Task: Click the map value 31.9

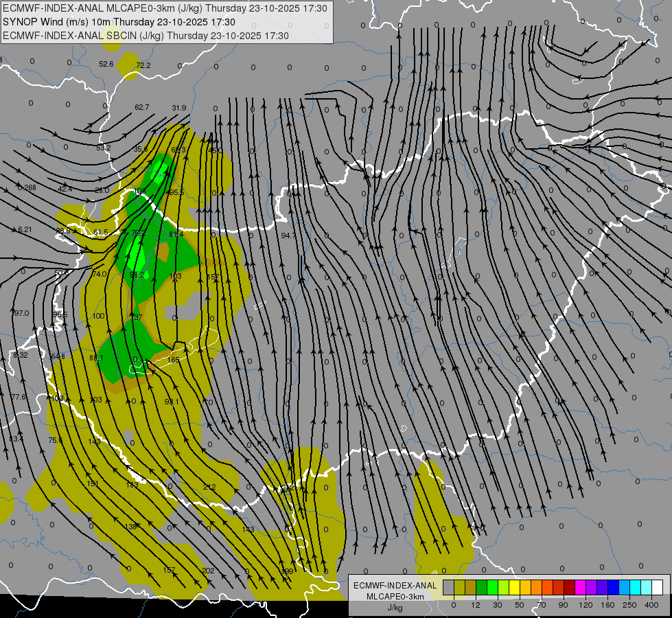Action: 179,108
